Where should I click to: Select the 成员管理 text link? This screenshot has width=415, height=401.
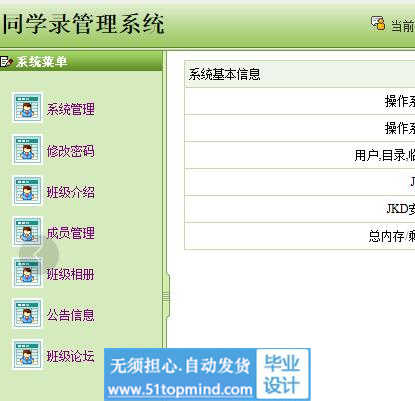[71, 233]
